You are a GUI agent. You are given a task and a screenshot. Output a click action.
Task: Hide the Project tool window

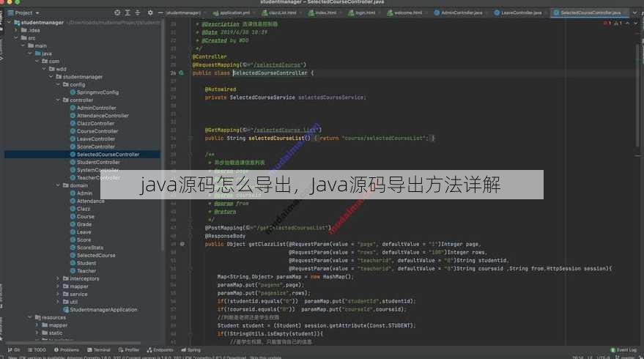[160, 12]
